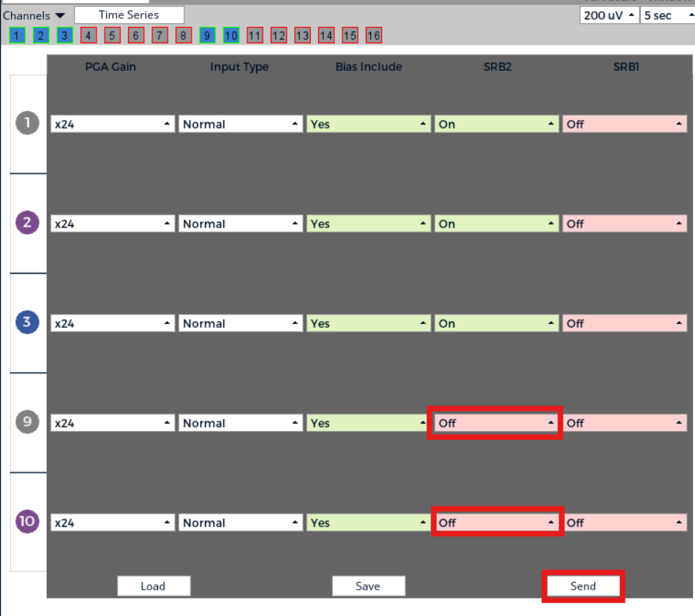The height and width of the screenshot is (616, 695).
Task: Open SRB2 dropdown for channel 2
Action: [497, 224]
